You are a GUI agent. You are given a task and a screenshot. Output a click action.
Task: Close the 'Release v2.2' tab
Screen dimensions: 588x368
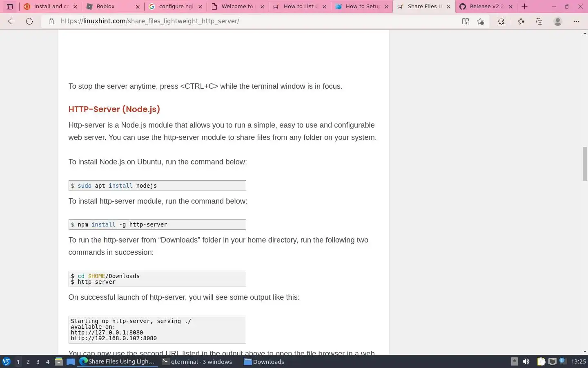click(x=510, y=7)
